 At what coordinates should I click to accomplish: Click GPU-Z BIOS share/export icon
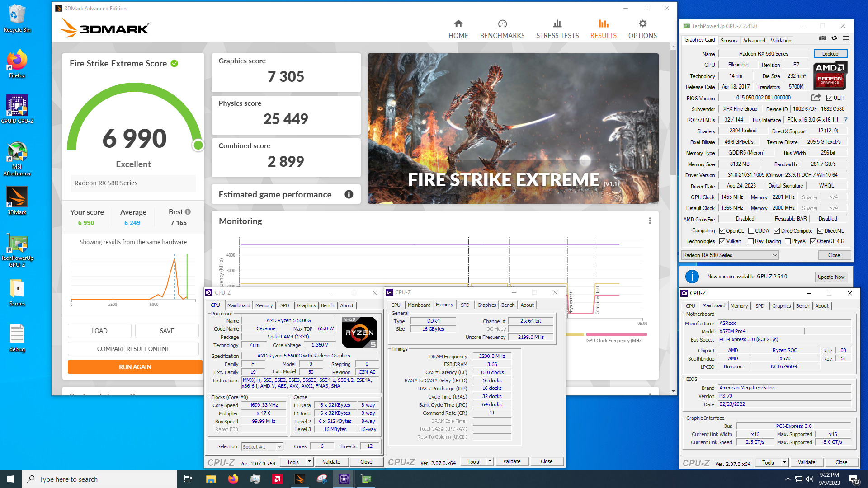[816, 98]
